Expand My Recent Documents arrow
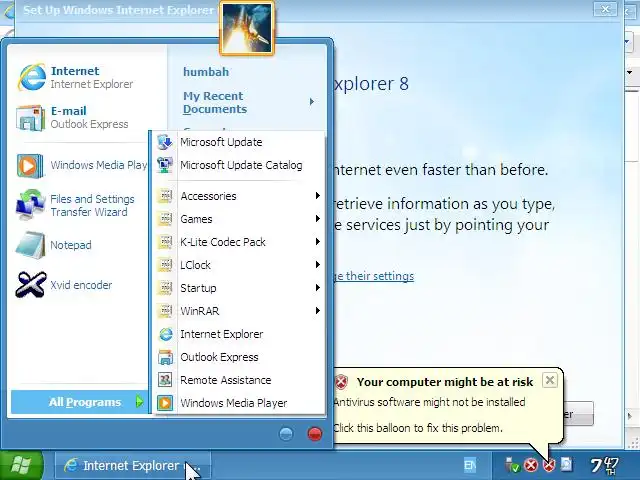640x480 pixels. coord(312,102)
